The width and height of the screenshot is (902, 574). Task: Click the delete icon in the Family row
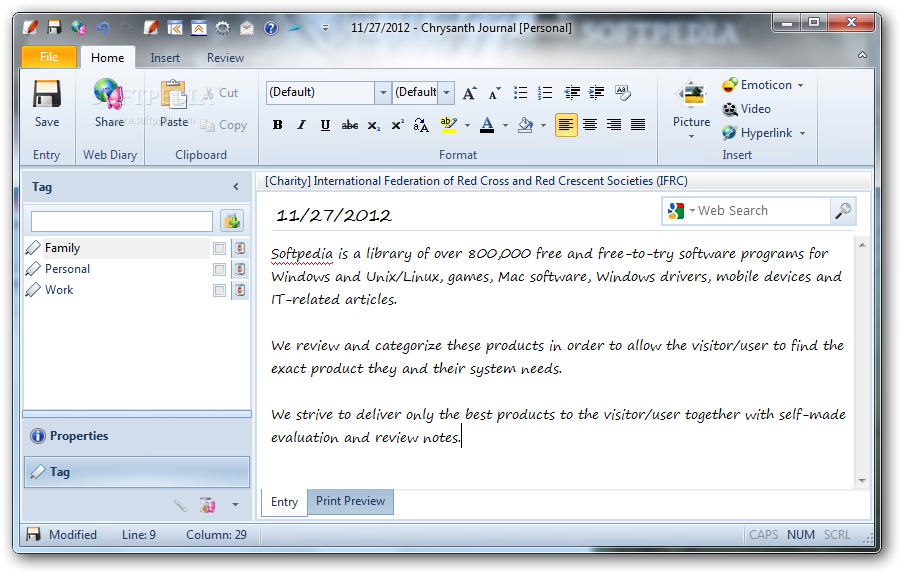point(240,248)
